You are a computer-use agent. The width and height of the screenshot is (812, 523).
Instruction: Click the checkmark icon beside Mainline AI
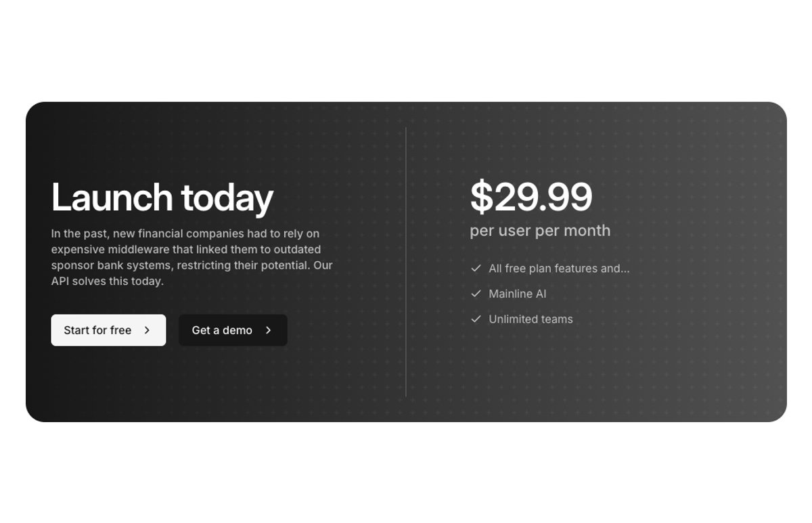pyautogui.click(x=476, y=294)
